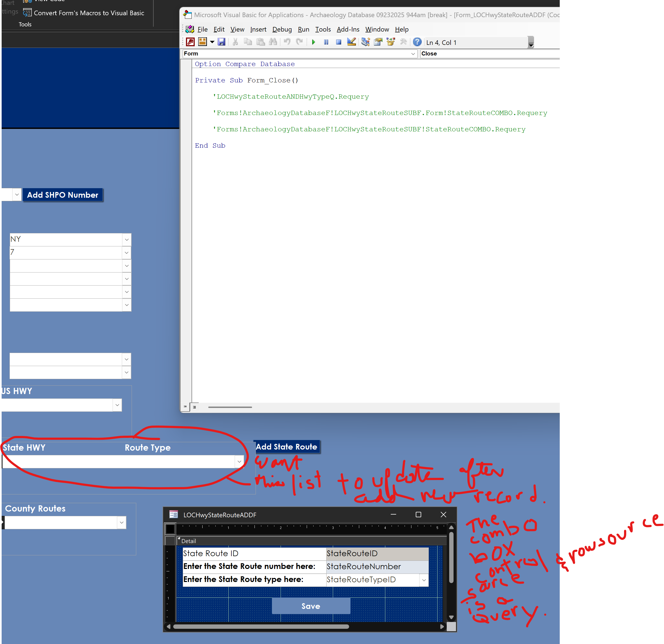
Task: Open the Debug menu
Action: [x=282, y=29]
